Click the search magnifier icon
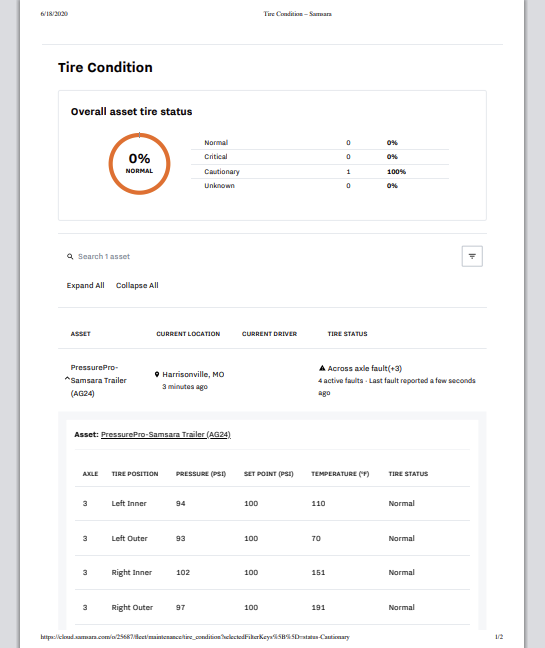 pyautogui.click(x=70, y=257)
